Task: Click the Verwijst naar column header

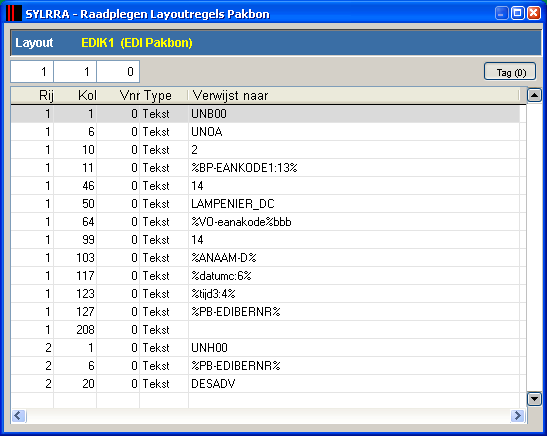Action: [x=353, y=95]
